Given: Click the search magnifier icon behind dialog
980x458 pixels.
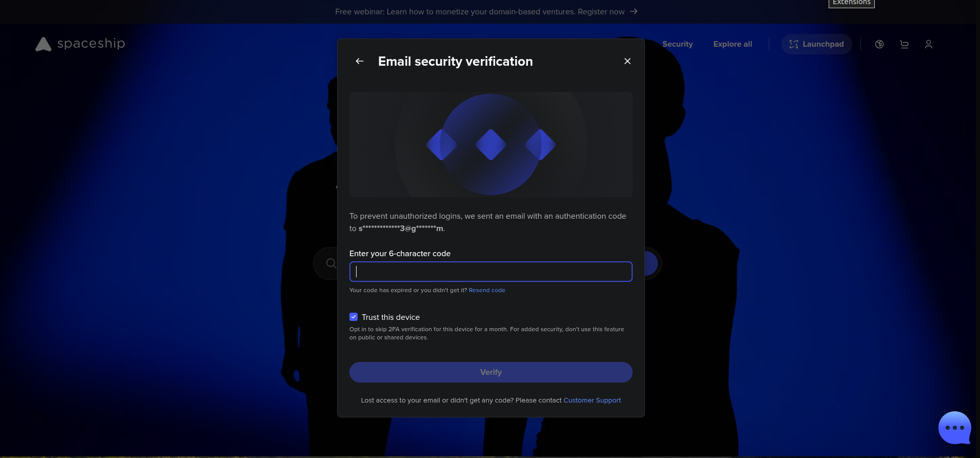Looking at the screenshot, I should tap(331, 263).
